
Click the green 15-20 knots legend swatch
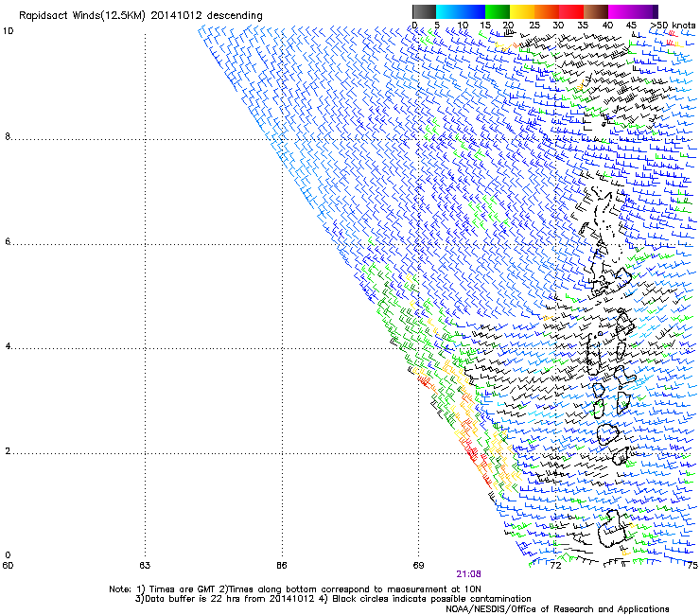498,11
